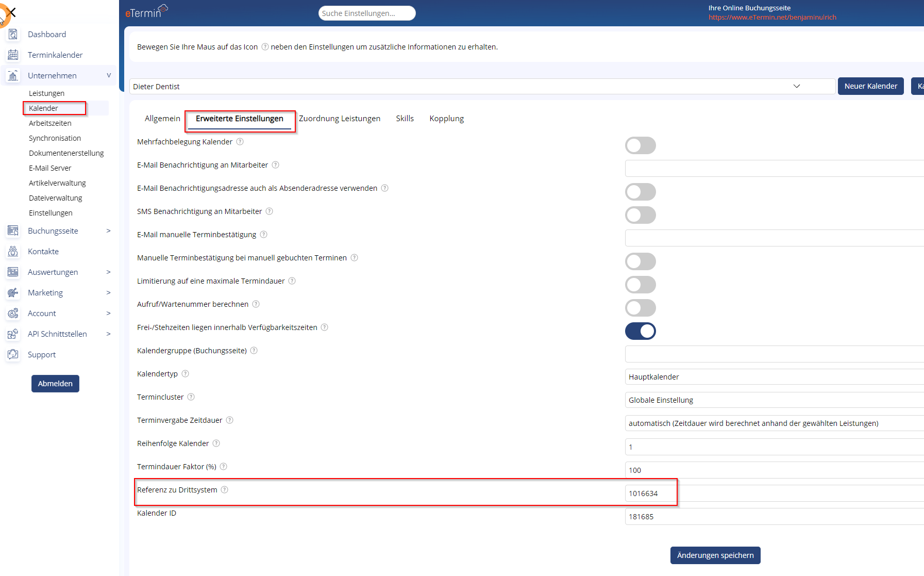
Task: Open the eTermin online booking page link
Action: 772,18
